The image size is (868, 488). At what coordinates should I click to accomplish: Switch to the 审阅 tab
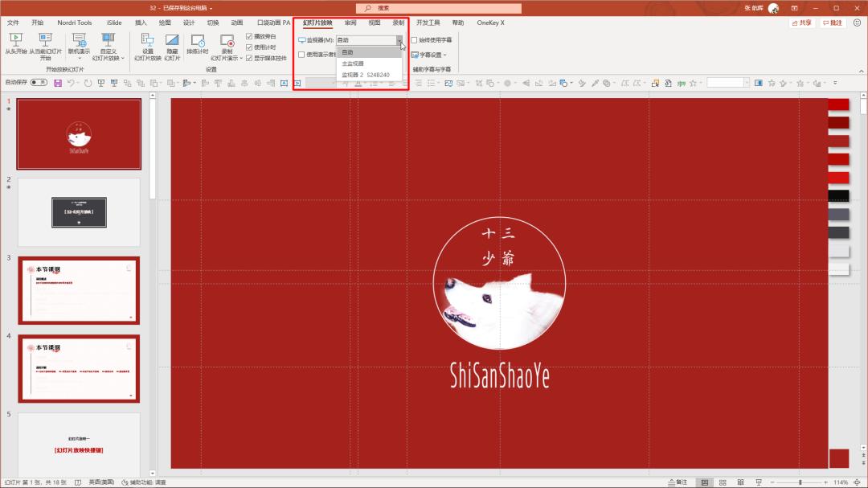(350, 23)
